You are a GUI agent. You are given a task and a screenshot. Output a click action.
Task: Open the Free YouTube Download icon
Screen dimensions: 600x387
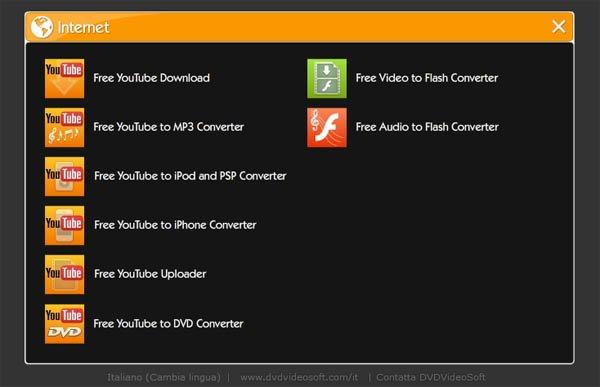point(64,78)
